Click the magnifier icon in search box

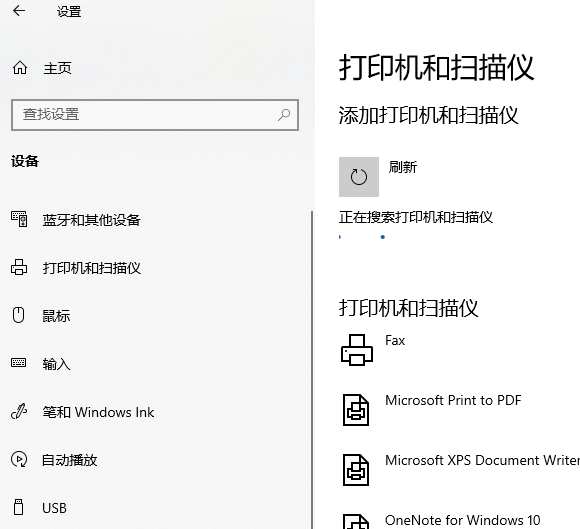click(x=284, y=115)
